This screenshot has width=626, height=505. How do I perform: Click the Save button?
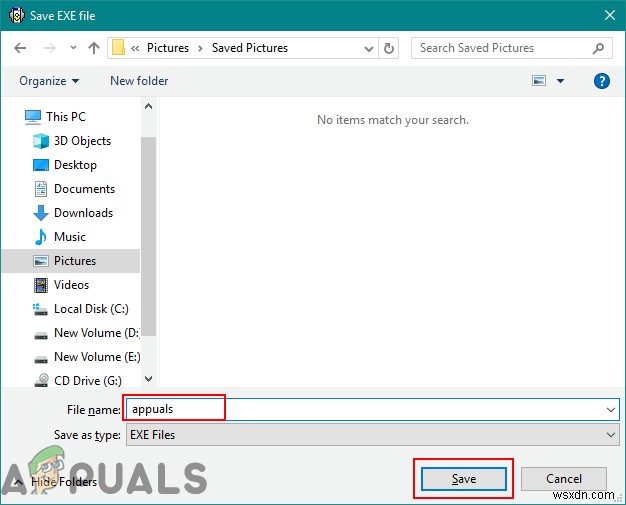[x=464, y=479]
